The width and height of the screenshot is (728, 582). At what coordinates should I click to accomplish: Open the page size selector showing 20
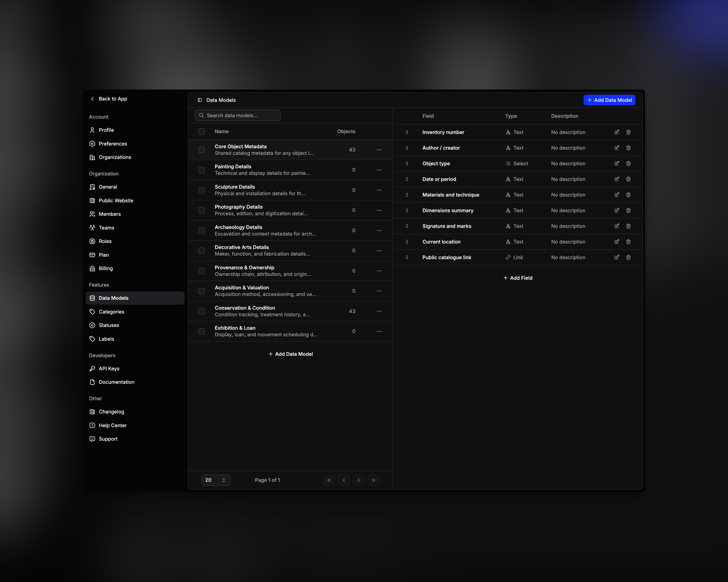215,480
